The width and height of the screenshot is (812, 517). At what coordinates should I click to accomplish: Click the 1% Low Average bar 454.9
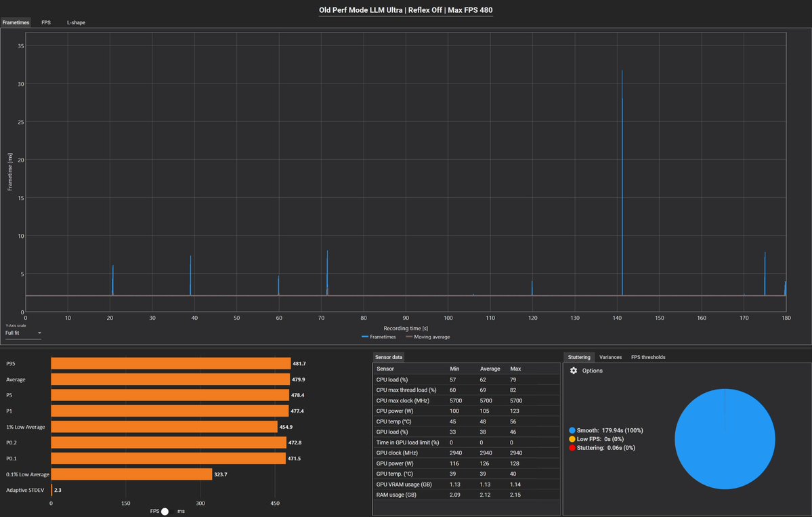[164, 427]
